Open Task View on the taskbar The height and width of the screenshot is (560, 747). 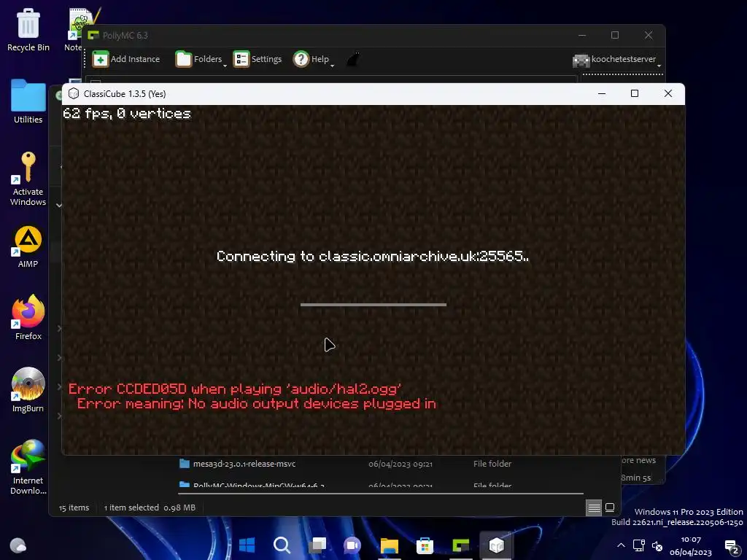[x=317, y=545]
